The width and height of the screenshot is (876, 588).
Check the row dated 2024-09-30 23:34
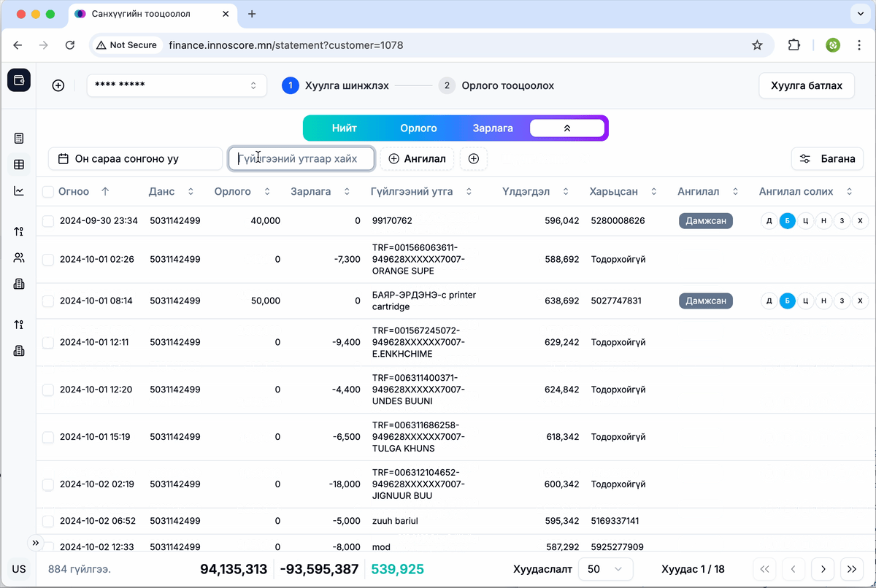coord(48,221)
